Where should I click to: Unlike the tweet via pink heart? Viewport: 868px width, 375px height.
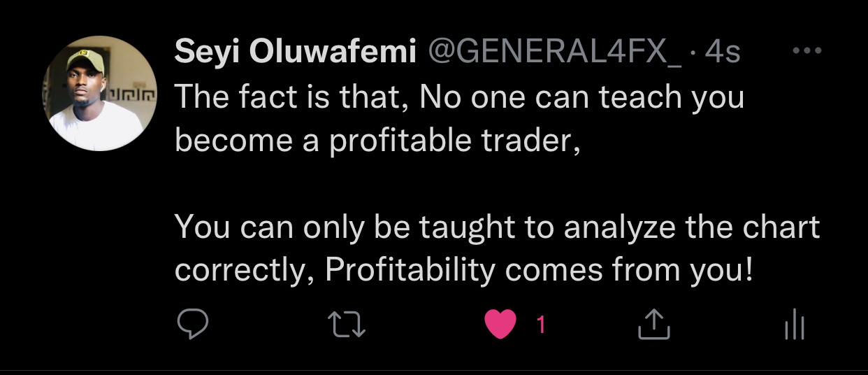coord(500,325)
